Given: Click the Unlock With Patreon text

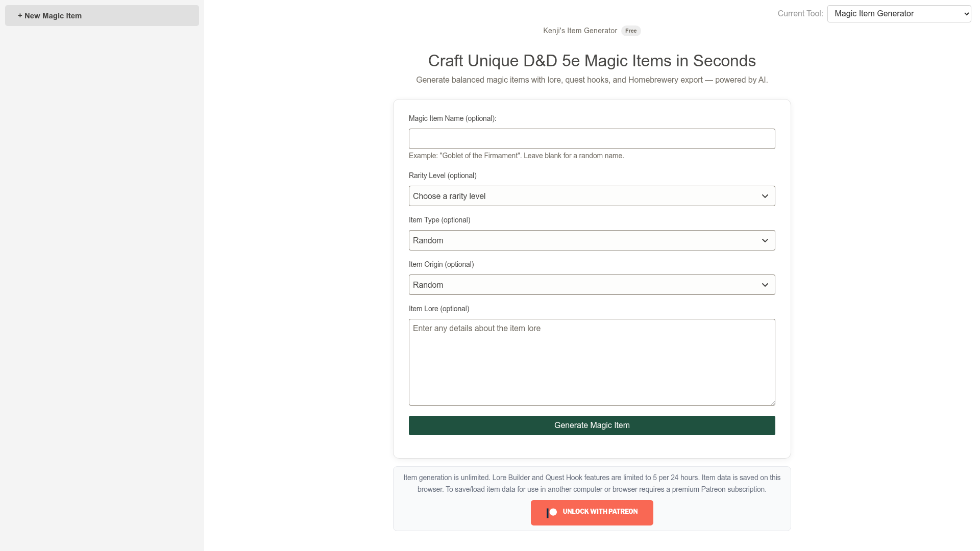Looking at the screenshot, I should [600, 512].
